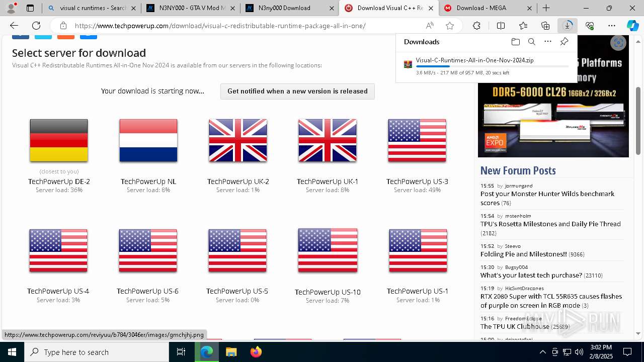Click Get notified when new version released

point(297,91)
